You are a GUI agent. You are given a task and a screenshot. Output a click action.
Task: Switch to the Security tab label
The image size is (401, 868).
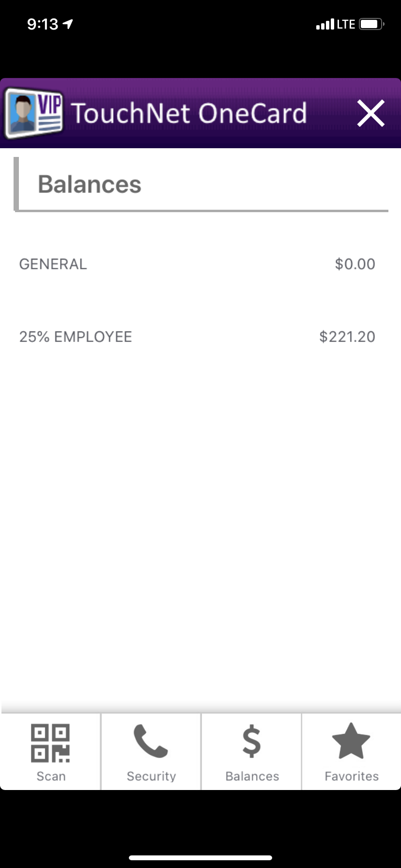pos(151,776)
